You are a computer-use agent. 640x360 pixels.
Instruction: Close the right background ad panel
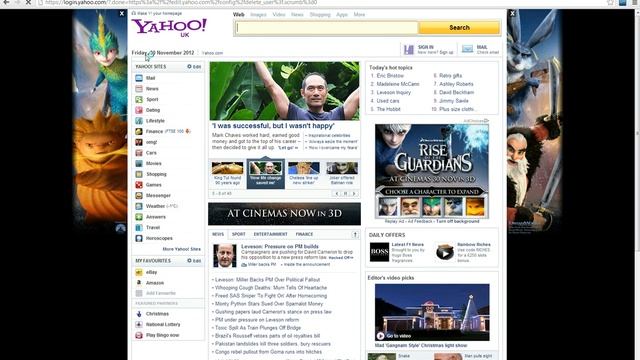[x=513, y=13]
